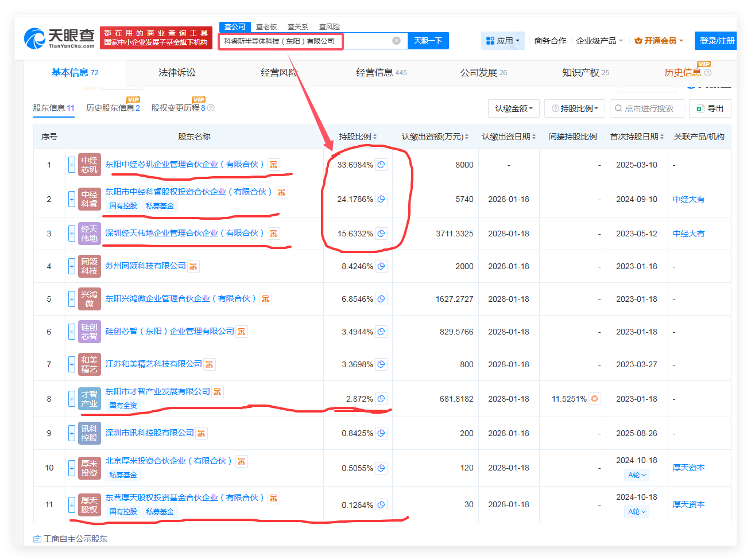Expand row 8 才智产业 with plus button
Viewport: 751px width, 560px height.
click(72, 399)
